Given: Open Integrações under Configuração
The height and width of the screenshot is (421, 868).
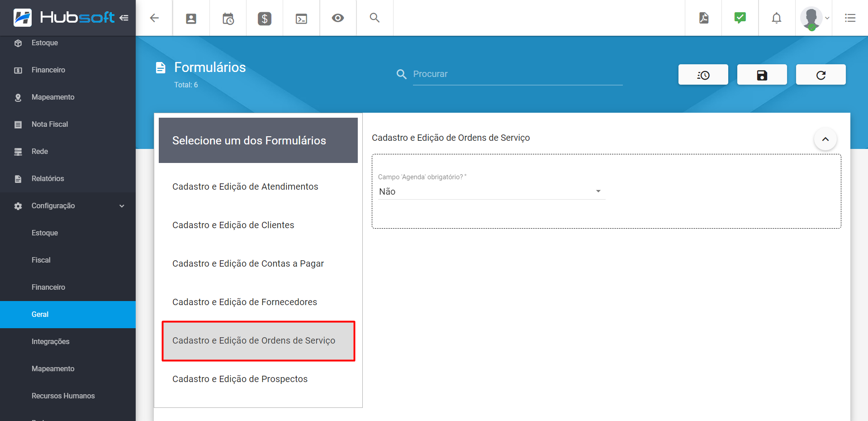Looking at the screenshot, I should (68, 342).
